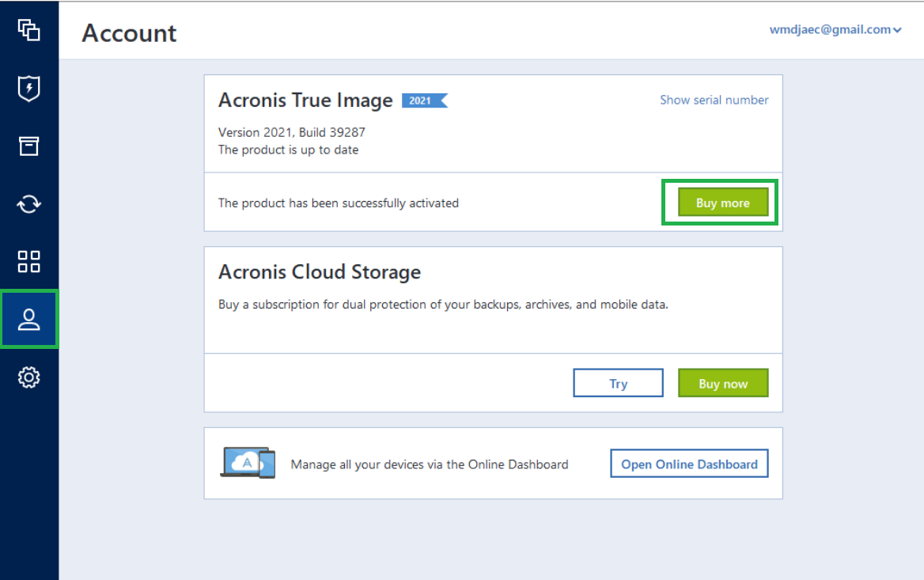Click the Acronis cloud device illustration
This screenshot has width=924, height=580.
248,464
